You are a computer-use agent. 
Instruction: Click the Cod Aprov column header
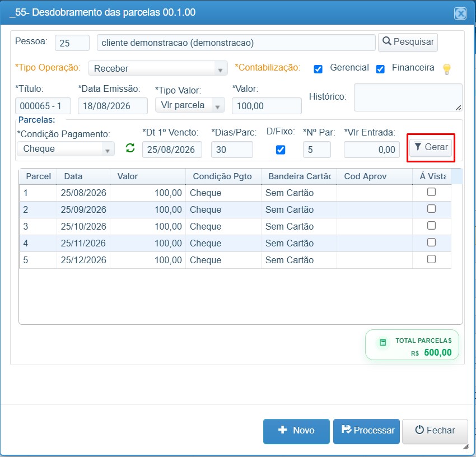coord(375,176)
